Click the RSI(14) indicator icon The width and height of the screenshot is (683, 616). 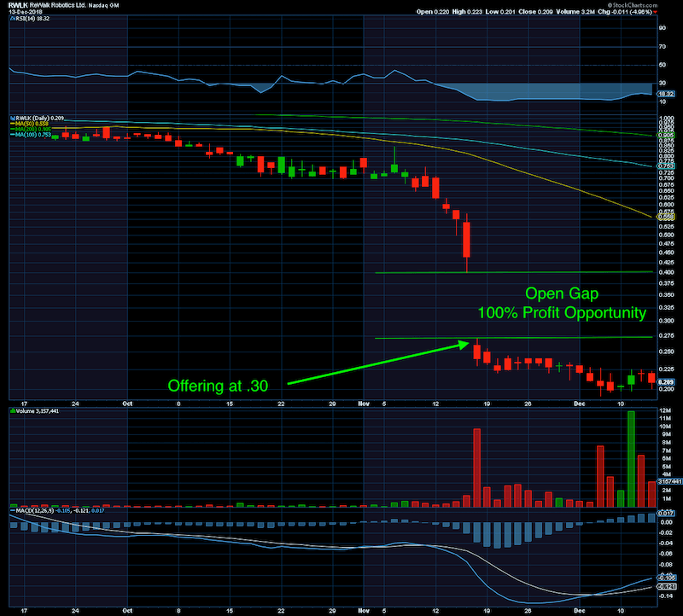11,19
